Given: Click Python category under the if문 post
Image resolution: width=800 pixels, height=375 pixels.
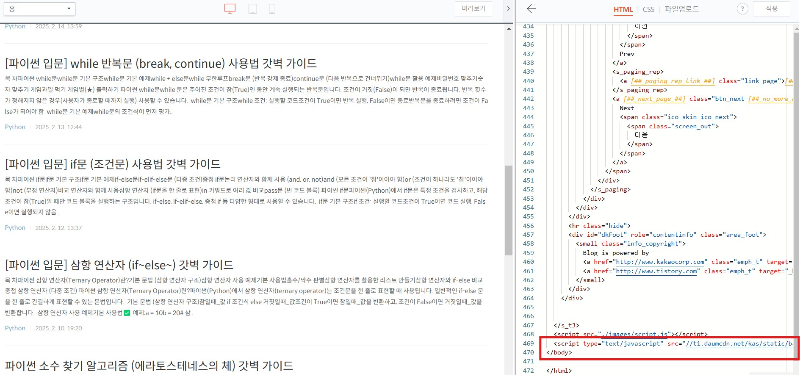Looking at the screenshot, I should [15, 228].
